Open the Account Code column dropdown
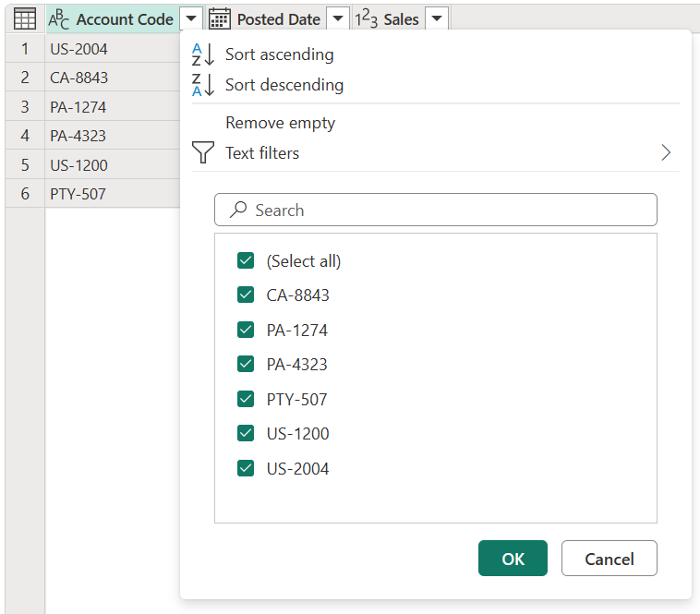700x614 pixels. (191, 18)
